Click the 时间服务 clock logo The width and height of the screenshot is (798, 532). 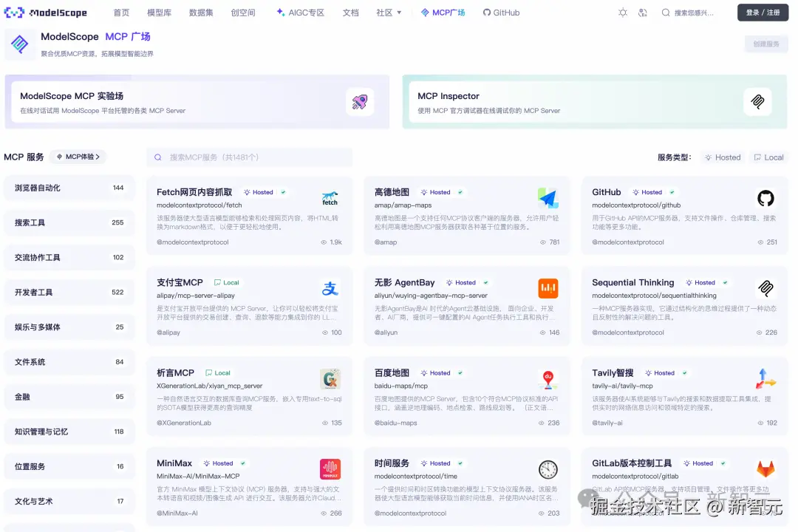pyautogui.click(x=548, y=469)
